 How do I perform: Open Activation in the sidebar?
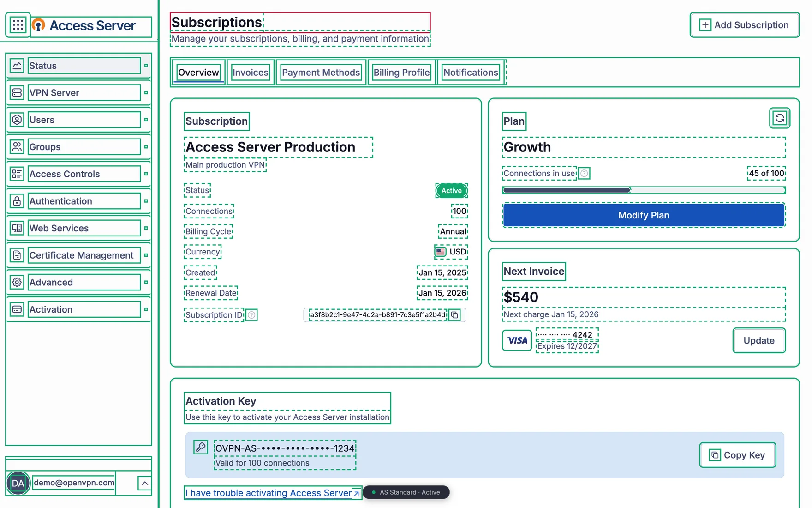click(78, 309)
